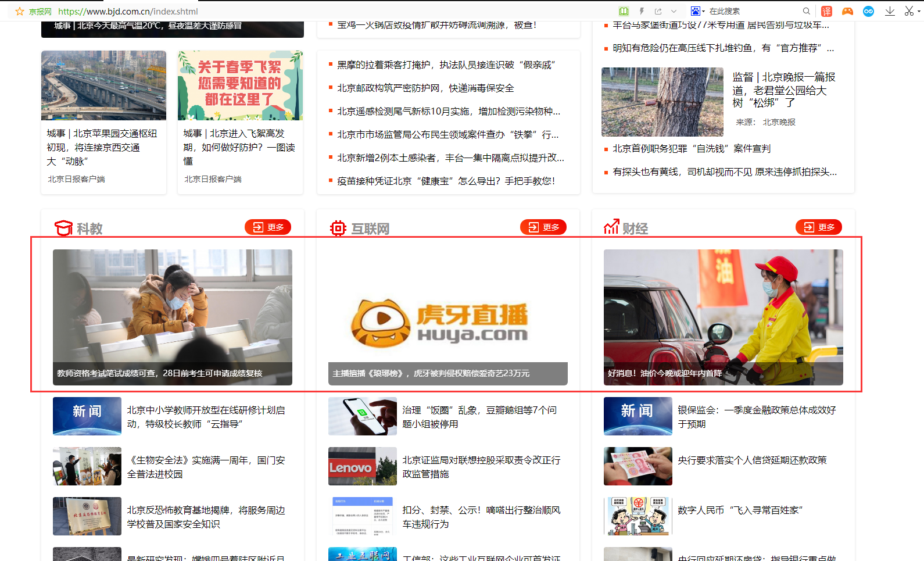Open the Huya 虎牙直播 banner image

448,317
